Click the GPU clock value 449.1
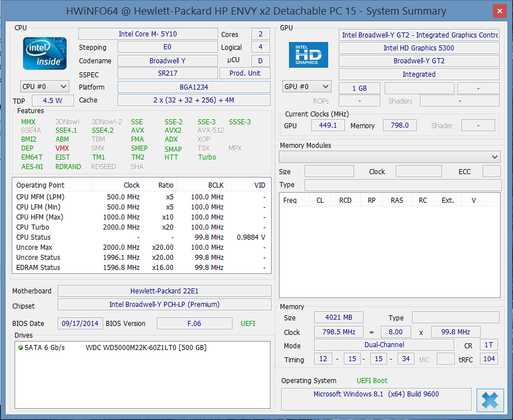The width and height of the screenshot is (513, 420). (x=328, y=125)
